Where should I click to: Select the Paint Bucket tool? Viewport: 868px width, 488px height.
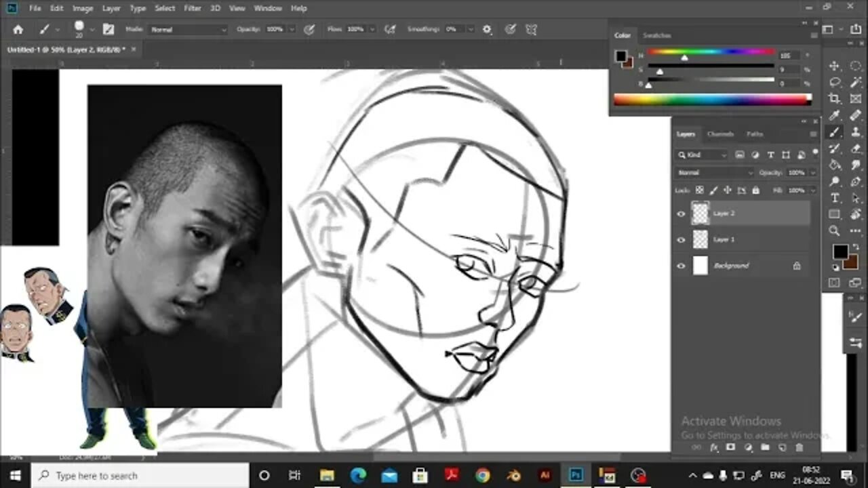[835, 165]
